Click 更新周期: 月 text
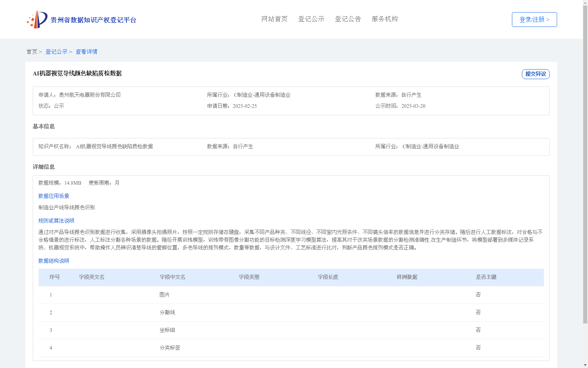 [x=104, y=183]
